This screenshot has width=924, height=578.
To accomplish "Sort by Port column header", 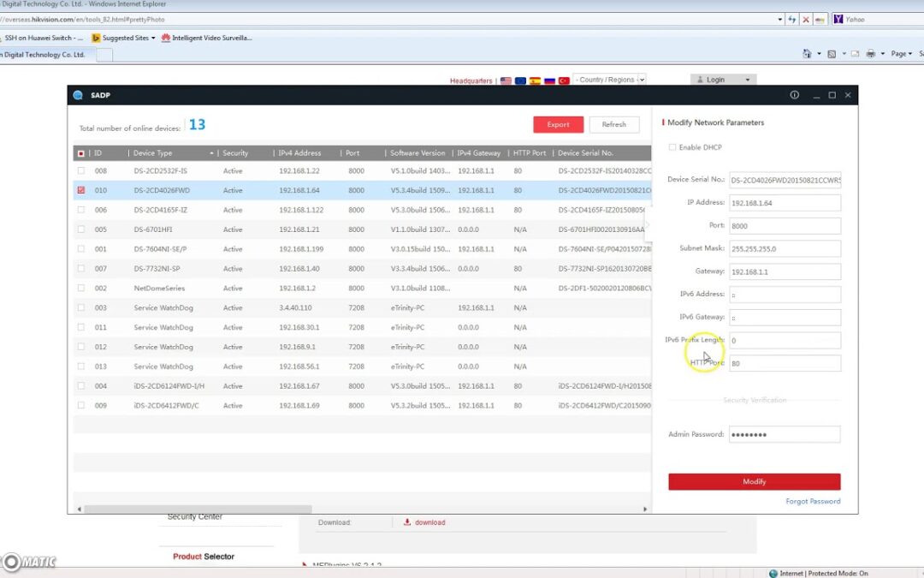I will (x=352, y=152).
